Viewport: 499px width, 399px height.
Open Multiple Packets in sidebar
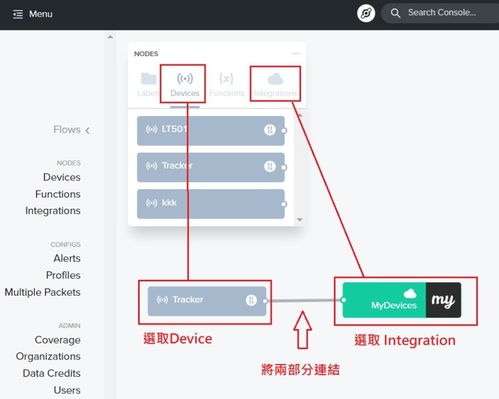point(42,292)
